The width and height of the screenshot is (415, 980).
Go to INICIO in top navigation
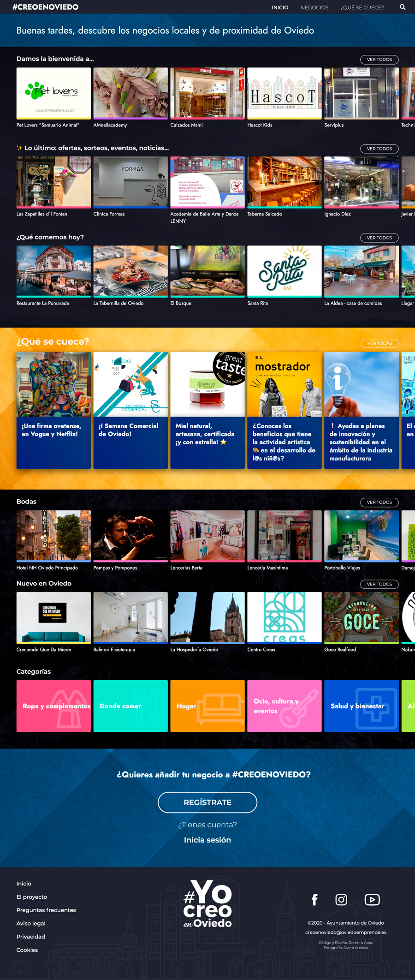[280, 7]
